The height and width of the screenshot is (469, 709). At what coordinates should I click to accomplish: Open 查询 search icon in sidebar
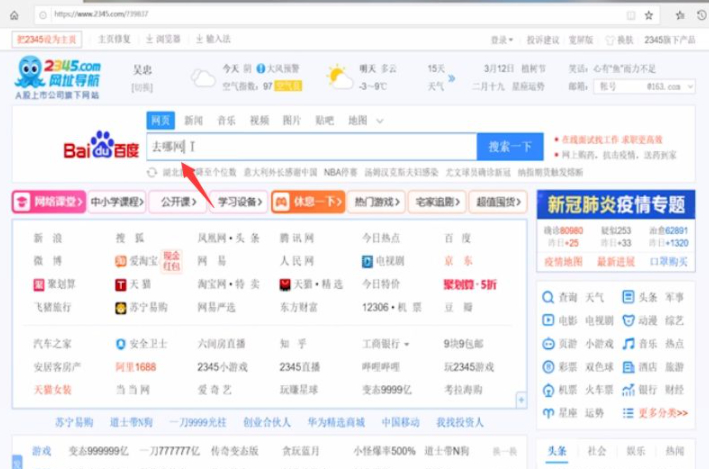click(548, 297)
